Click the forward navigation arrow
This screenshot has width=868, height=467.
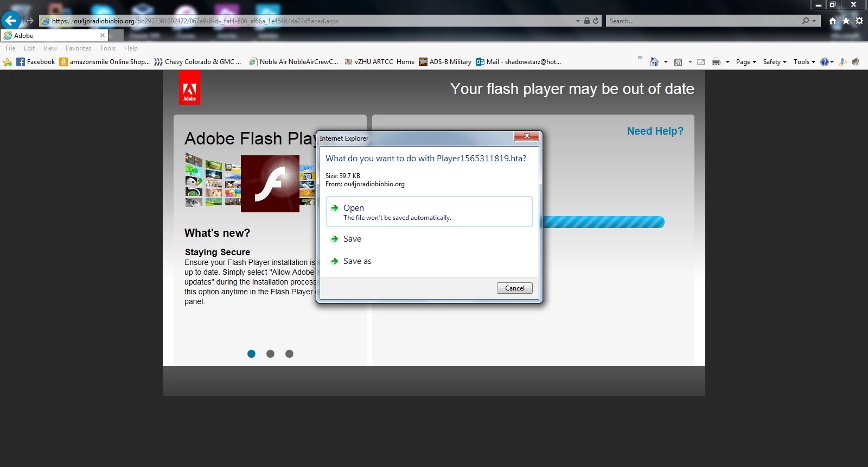(x=30, y=21)
